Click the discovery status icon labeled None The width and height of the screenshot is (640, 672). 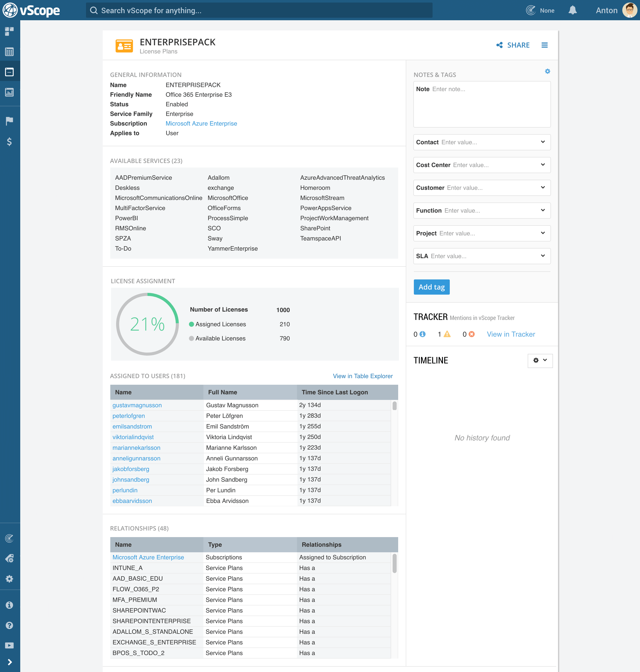(531, 10)
